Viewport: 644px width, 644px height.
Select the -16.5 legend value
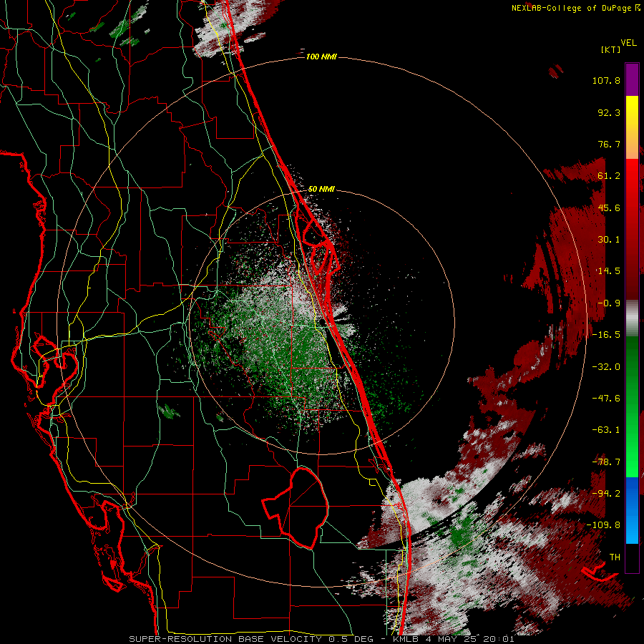pyautogui.click(x=606, y=335)
